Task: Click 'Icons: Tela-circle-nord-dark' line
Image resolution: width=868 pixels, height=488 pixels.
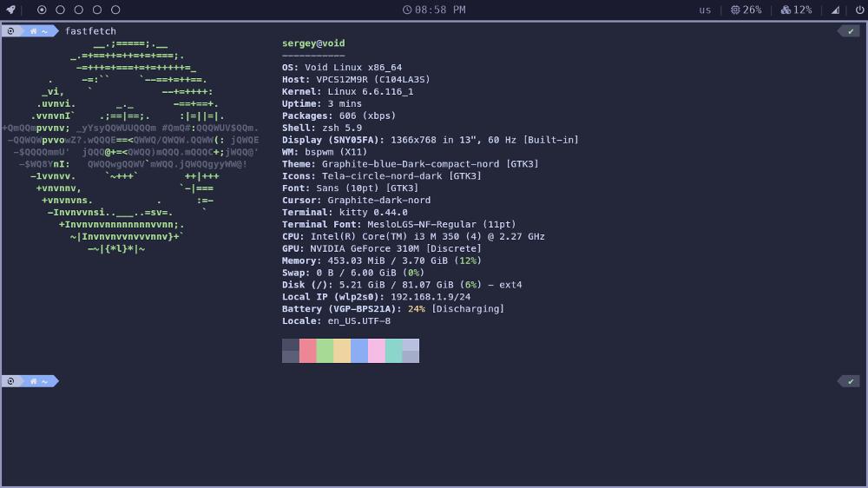Action: 381,176
